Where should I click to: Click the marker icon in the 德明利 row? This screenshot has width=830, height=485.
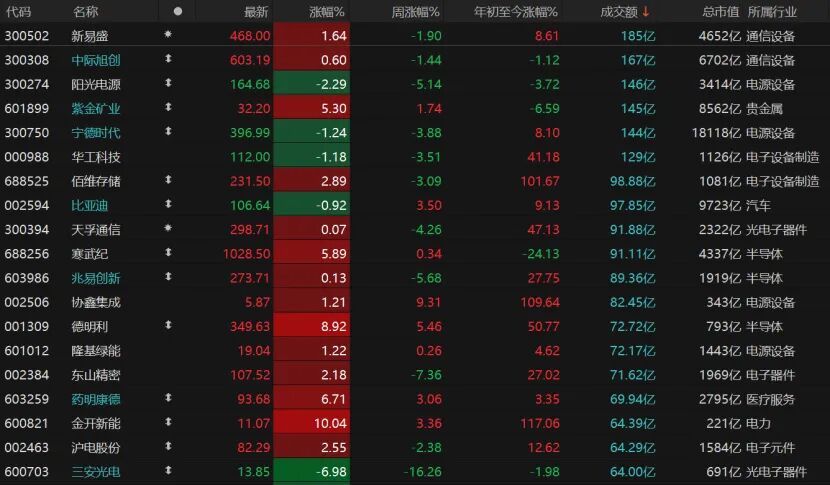tap(168, 326)
